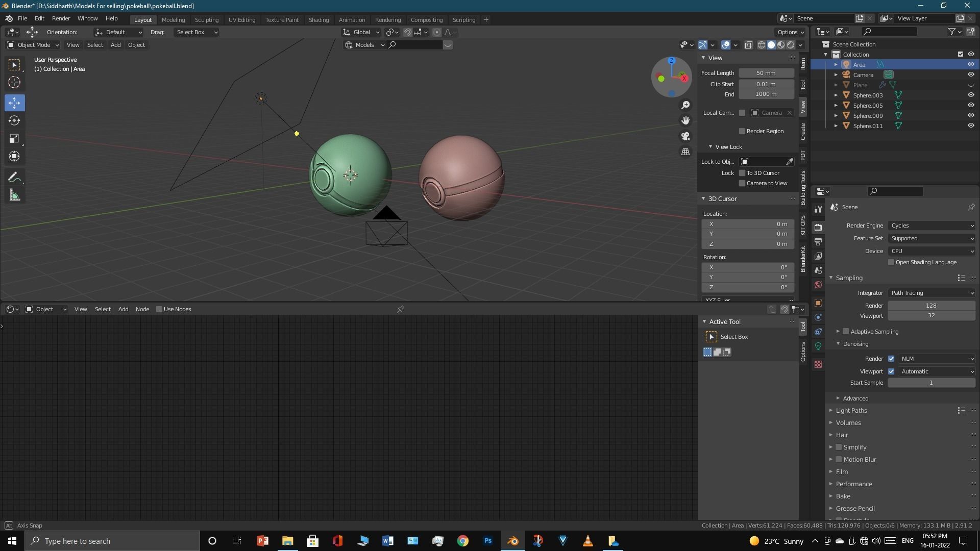Open Object Mode dropdown
This screenshot has height=551, width=980.
pos(33,45)
